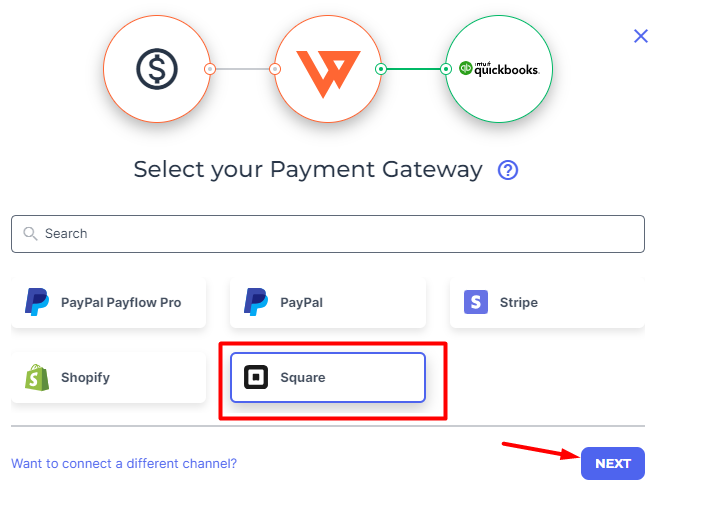Click the orange W logo circle
704x517 pixels.
[x=328, y=69]
